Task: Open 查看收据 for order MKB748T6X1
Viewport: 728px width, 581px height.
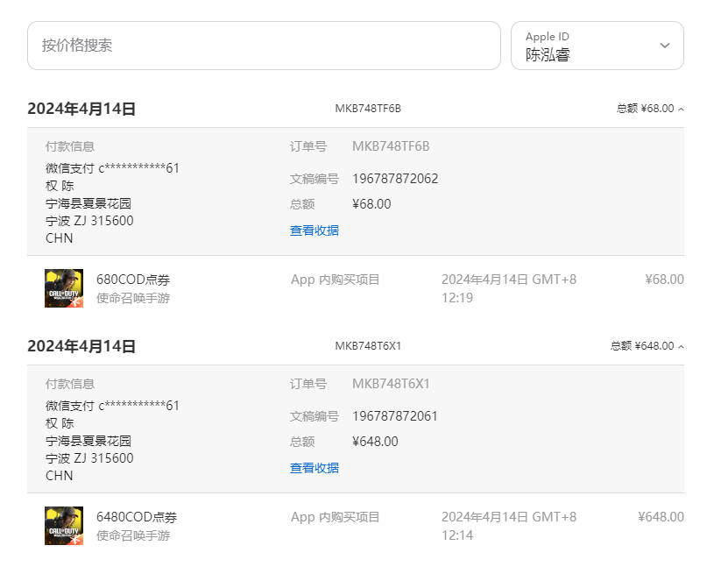Action: pos(315,468)
